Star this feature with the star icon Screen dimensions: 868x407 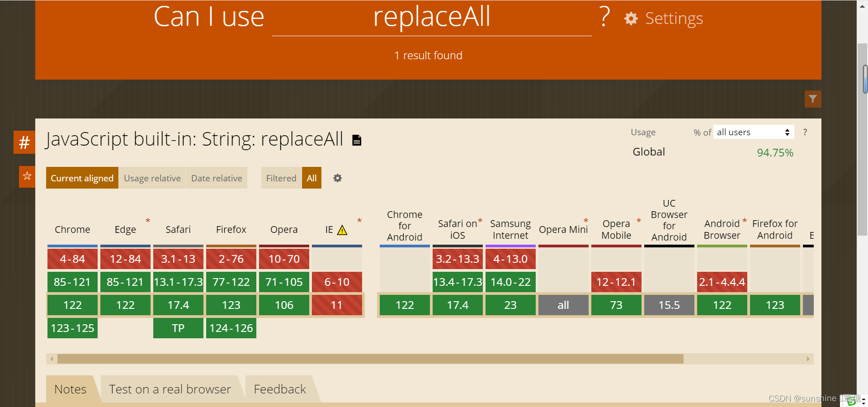(x=27, y=176)
